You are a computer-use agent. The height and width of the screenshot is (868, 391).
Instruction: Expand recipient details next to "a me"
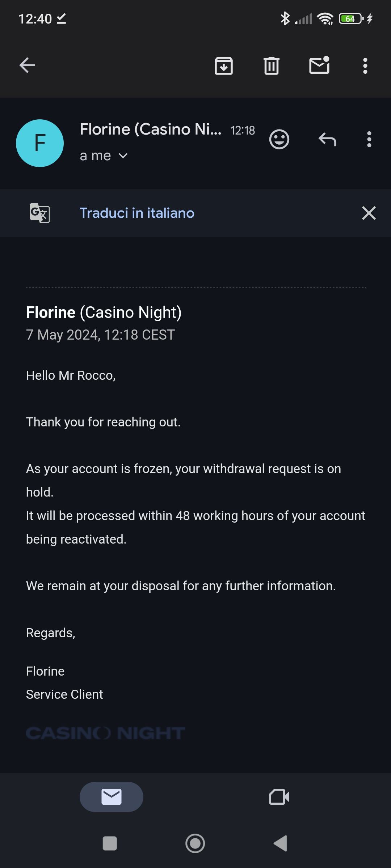[123, 156]
